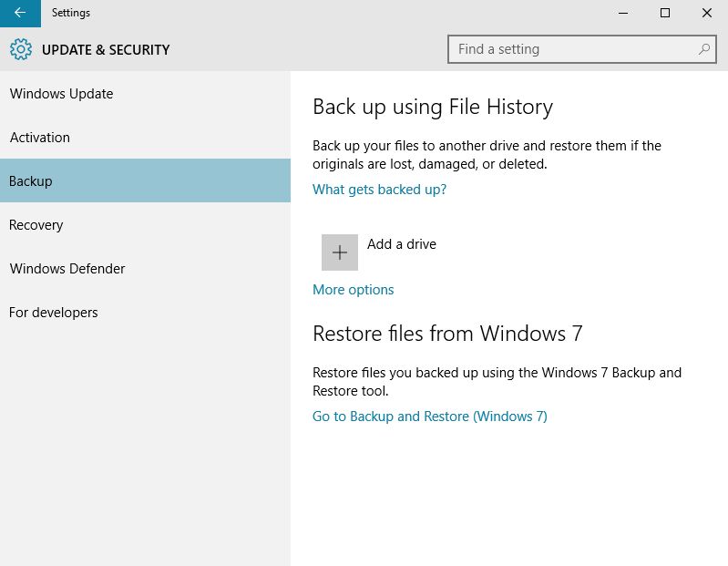Open the 'What gets backed up?' link
728x566 pixels.
[x=379, y=190]
